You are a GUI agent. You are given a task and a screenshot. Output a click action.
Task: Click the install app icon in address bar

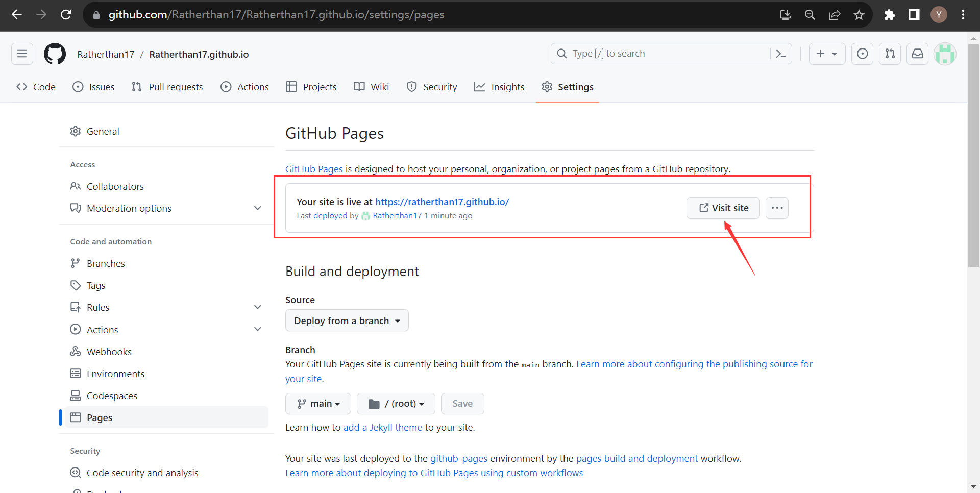[786, 15]
